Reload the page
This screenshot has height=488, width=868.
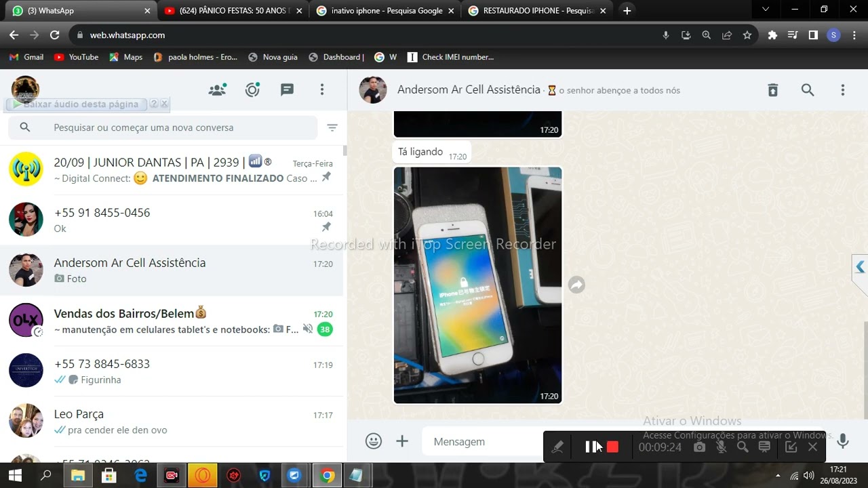55,35
